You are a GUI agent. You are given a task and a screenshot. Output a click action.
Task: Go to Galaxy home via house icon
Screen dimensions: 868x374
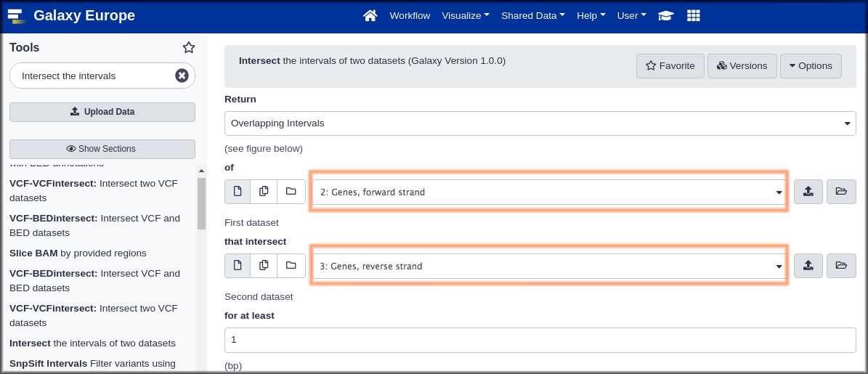pos(370,15)
